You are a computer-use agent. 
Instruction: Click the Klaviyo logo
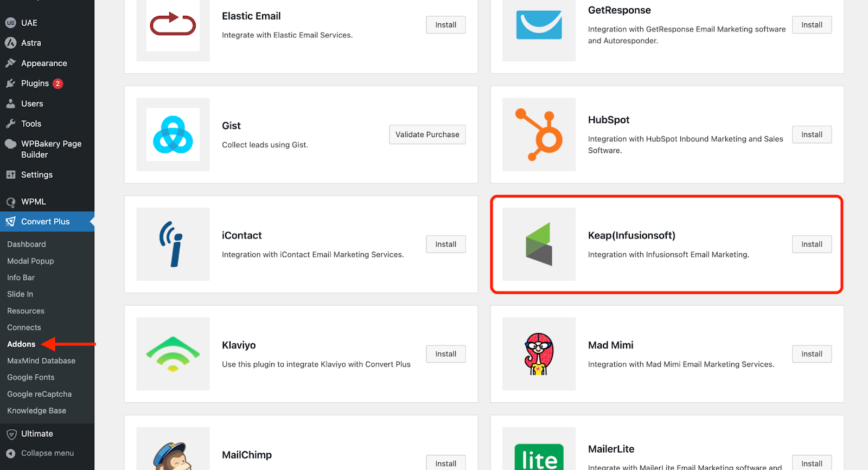(173, 354)
